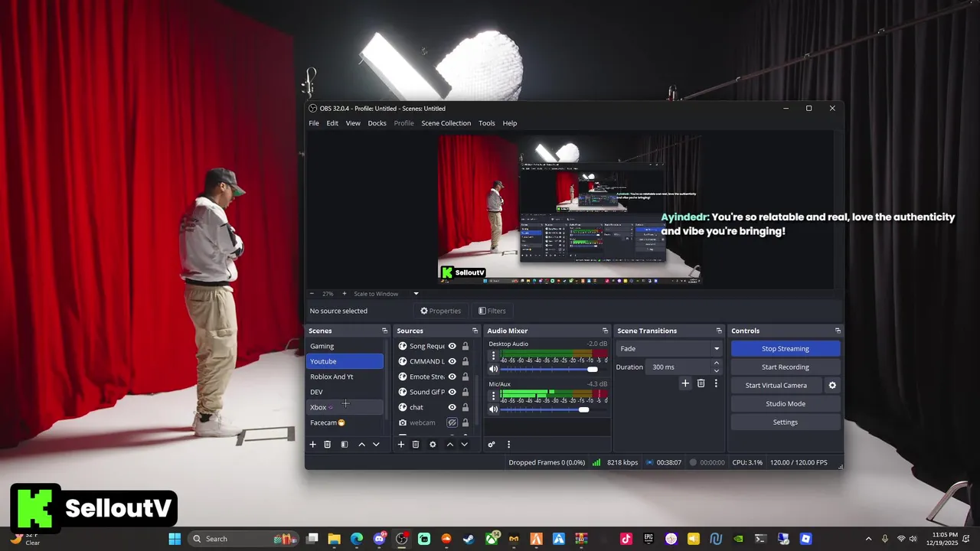Add a scene transition with plus icon
Screen dimensions: 980x551
[685, 383]
